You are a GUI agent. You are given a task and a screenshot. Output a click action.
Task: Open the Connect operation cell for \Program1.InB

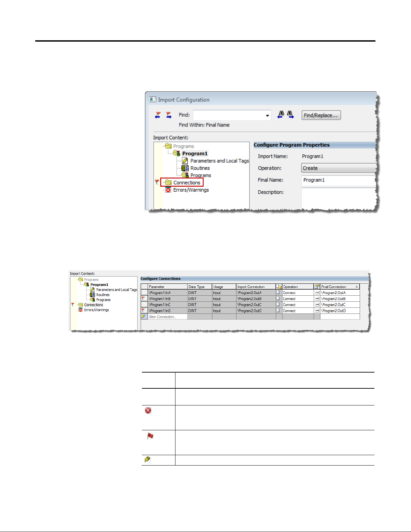click(298, 299)
